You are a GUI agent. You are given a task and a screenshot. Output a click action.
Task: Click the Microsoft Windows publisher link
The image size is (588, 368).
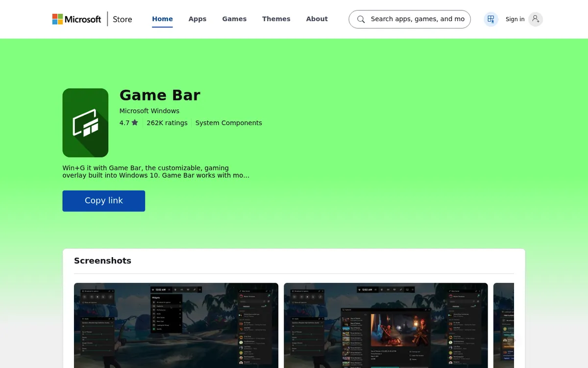(149, 111)
